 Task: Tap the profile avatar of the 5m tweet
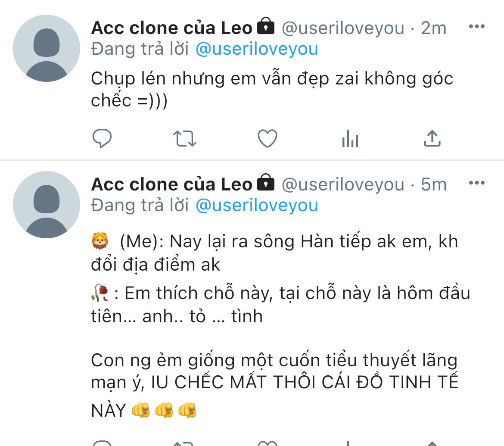47,205
